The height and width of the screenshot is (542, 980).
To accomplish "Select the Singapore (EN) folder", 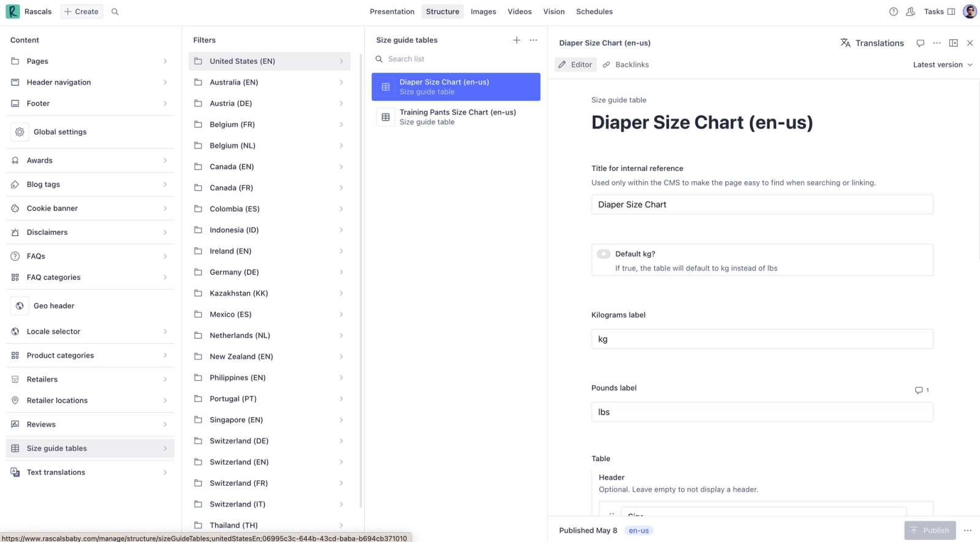I will [269, 420].
